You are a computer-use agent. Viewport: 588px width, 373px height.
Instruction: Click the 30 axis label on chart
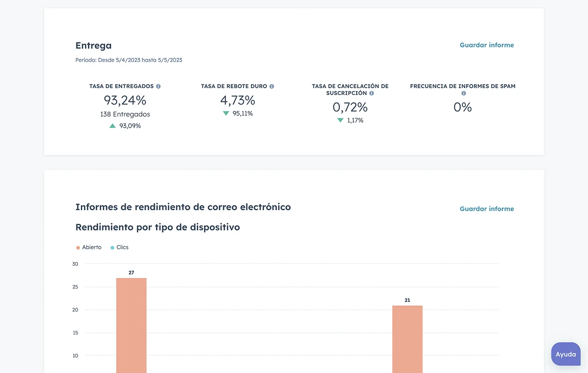75,264
